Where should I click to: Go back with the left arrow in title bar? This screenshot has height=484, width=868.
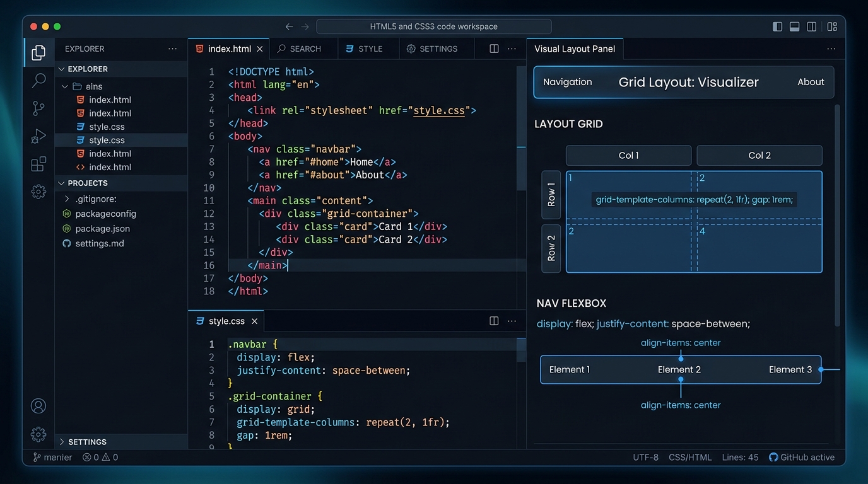[x=289, y=26]
